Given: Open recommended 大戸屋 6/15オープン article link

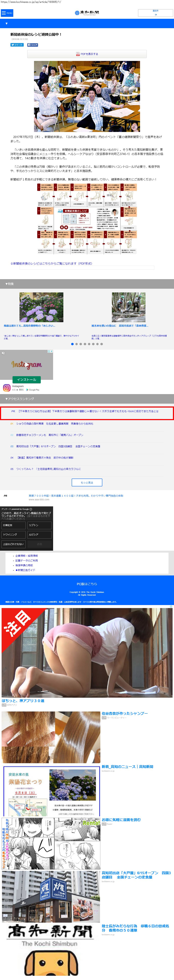Looking at the screenshot, I should coord(136,875).
